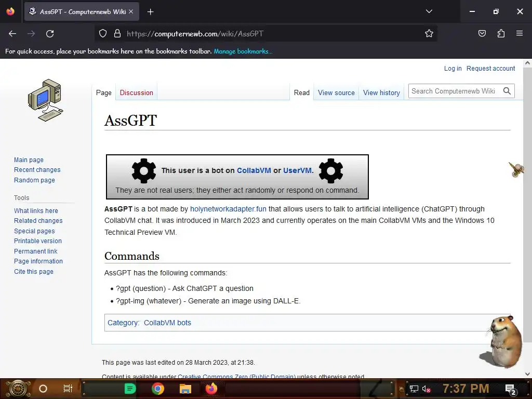
Task: Open the notification center icon
Action: (x=511, y=389)
